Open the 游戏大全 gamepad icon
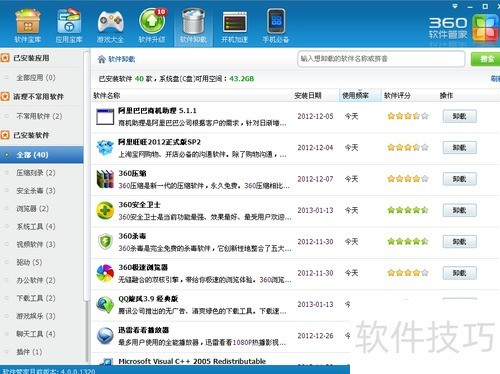This screenshot has width=500, height=374. (x=110, y=26)
